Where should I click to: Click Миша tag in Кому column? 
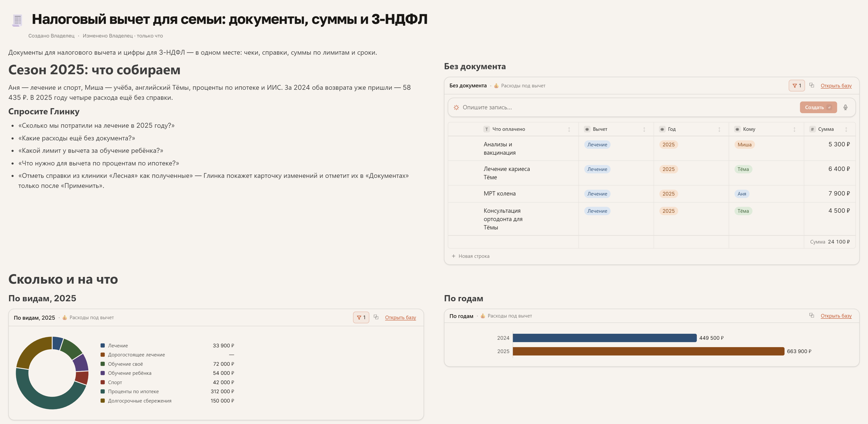click(744, 145)
